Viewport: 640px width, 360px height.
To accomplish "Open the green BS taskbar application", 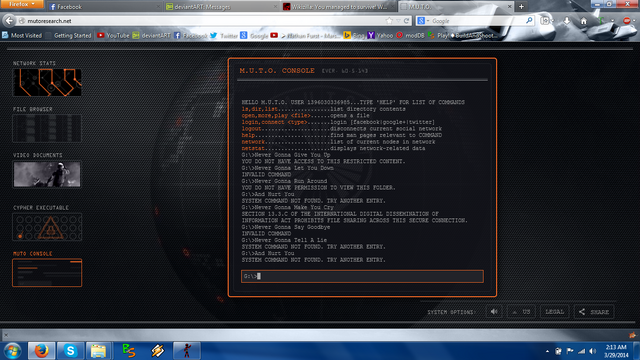I will [x=129, y=351].
